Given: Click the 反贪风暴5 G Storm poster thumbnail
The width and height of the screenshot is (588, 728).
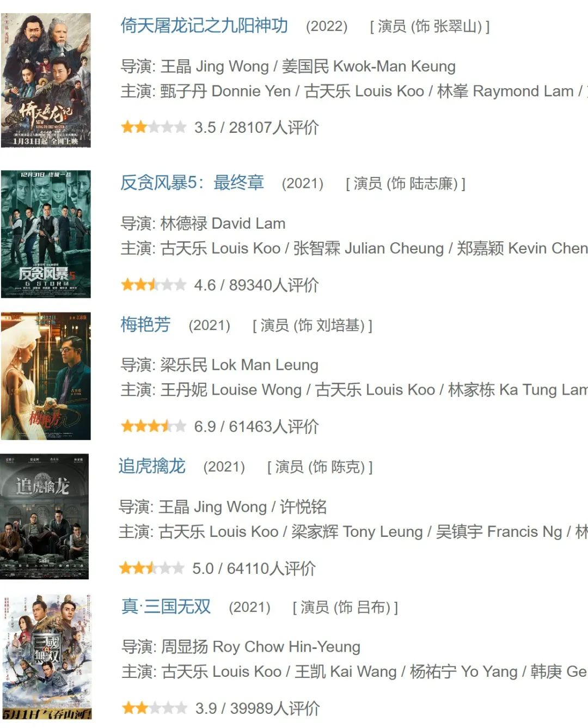Looking at the screenshot, I should [x=46, y=234].
